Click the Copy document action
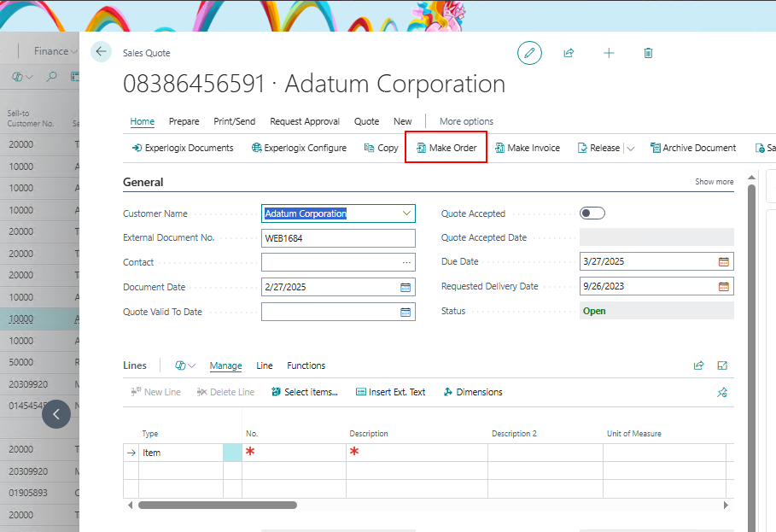Screen dimensions: 776x532 click(381, 148)
